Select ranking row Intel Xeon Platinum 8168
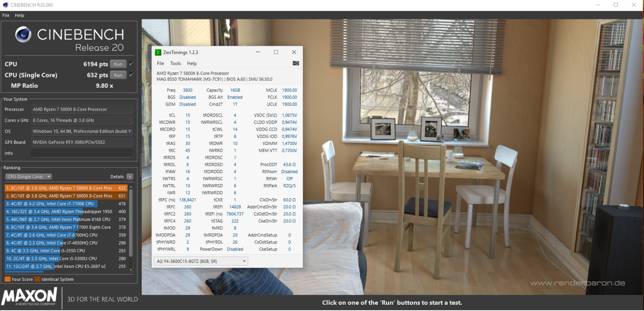Image resolution: width=644 pixels, height=311 pixels. point(66,220)
